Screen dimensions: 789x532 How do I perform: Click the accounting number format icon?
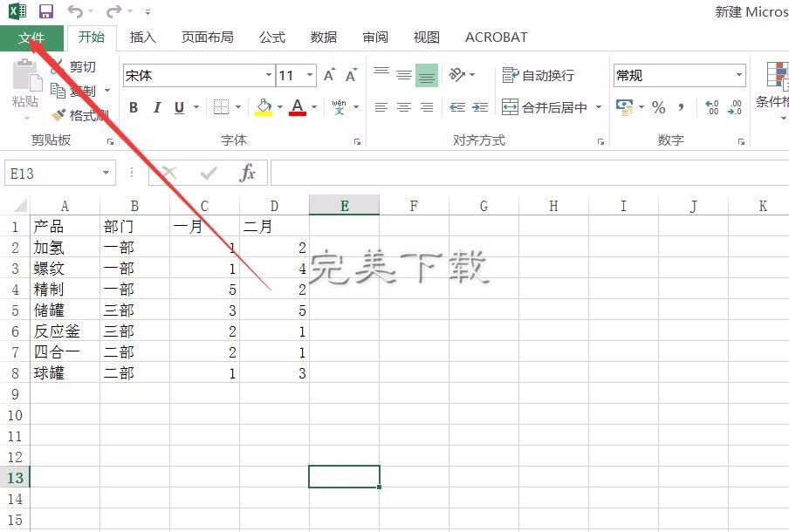624,107
